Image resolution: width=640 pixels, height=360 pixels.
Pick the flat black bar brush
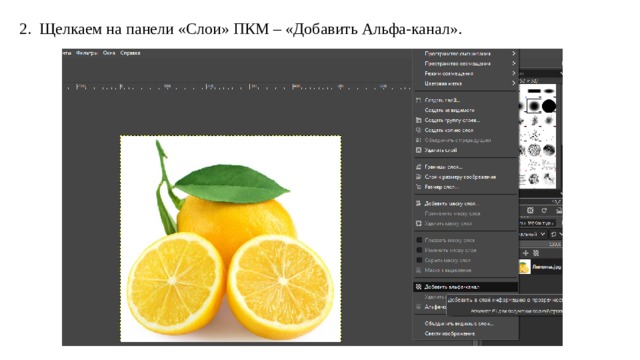534,91
